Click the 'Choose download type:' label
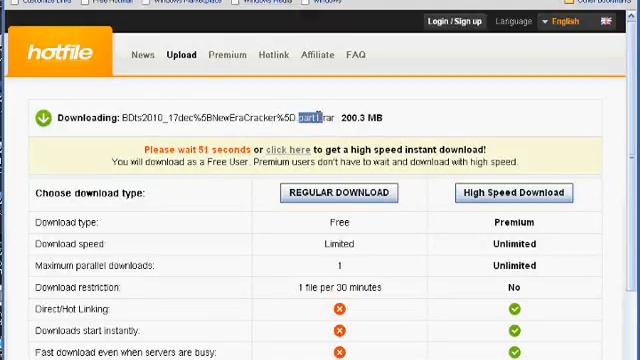This screenshot has width=640, height=360. [90, 193]
